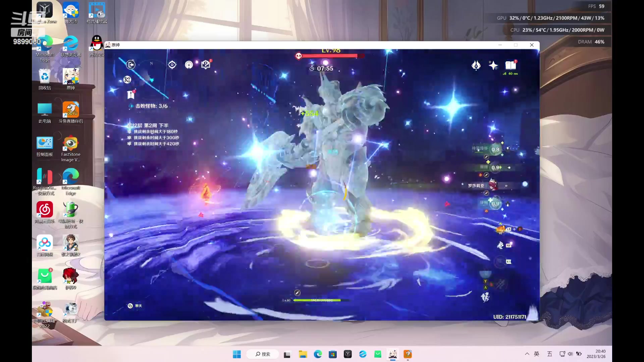The height and width of the screenshot is (362, 644).
Task: Open the 此电脑 desktop icon
Action: click(45, 113)
